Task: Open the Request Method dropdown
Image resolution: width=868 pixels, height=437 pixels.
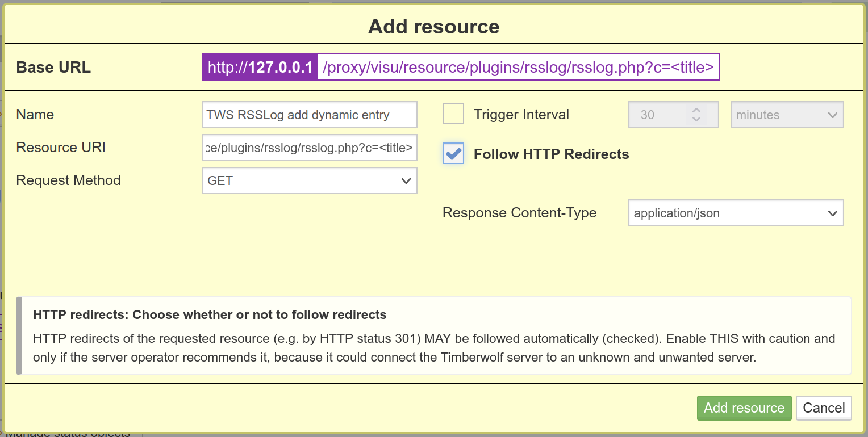Action: (x=310, y=180)
